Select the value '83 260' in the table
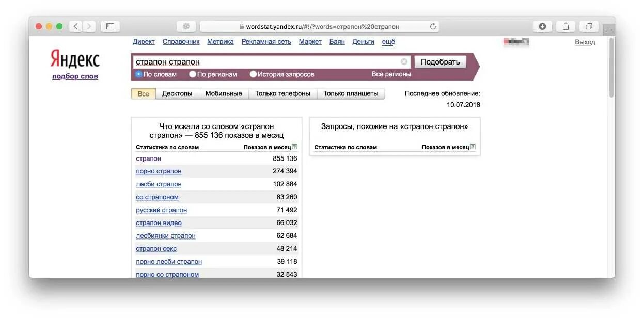This screenshot has height=319, width=644. click(x=287, y=197)
